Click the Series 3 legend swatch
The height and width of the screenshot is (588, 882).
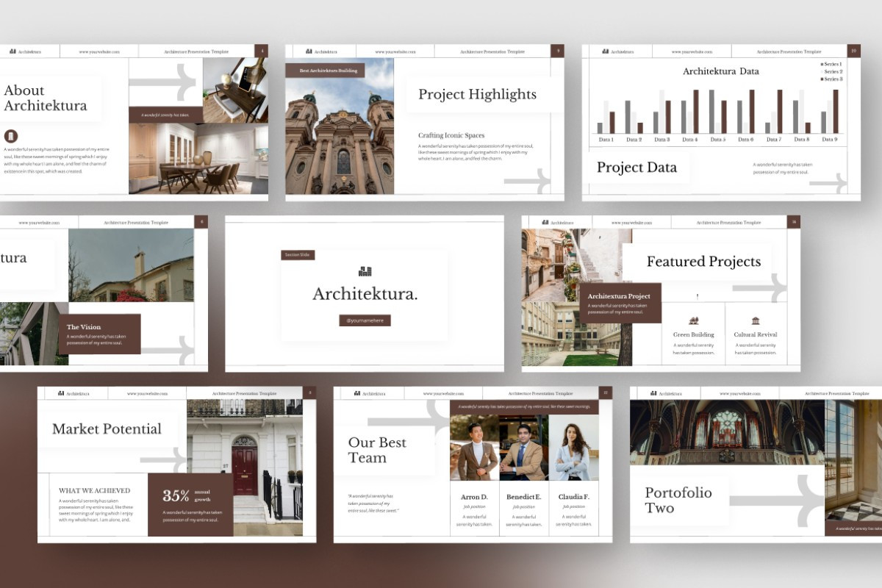[x=822, y=79]
